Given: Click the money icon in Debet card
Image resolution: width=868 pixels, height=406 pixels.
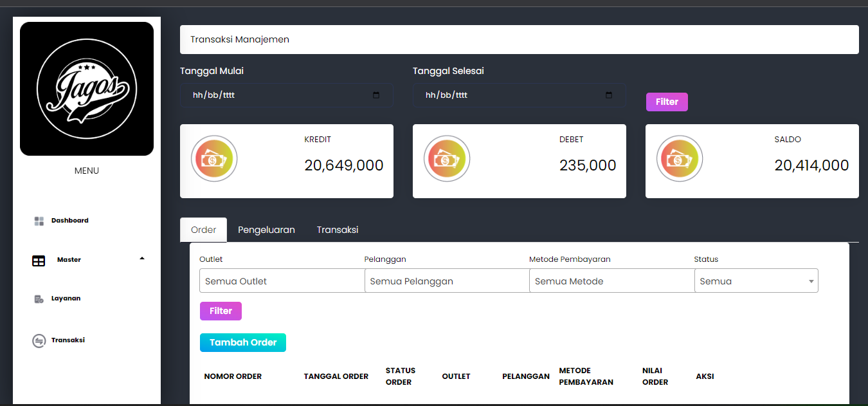Looking at the screenshot, I should coord(447,158).
